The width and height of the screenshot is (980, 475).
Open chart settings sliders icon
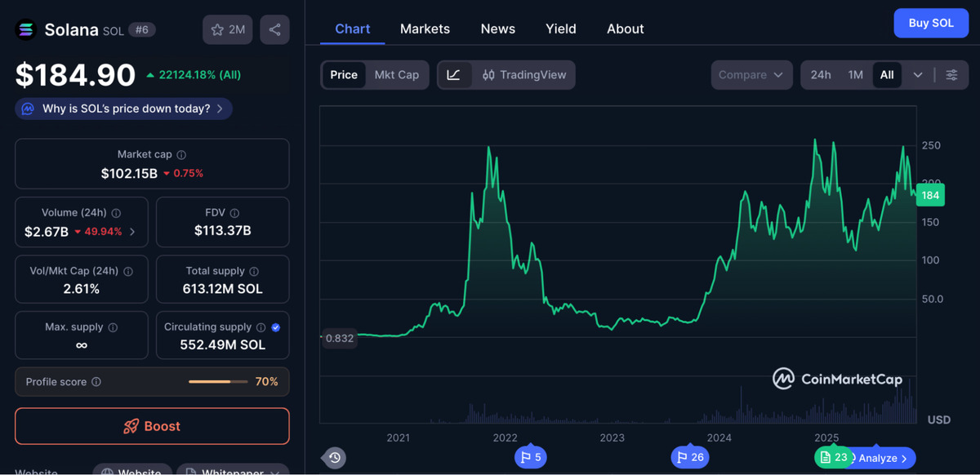(951, 75)
